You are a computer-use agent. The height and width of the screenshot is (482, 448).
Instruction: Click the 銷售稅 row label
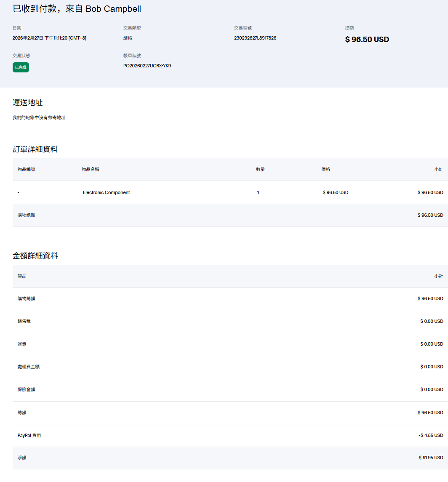24,321
